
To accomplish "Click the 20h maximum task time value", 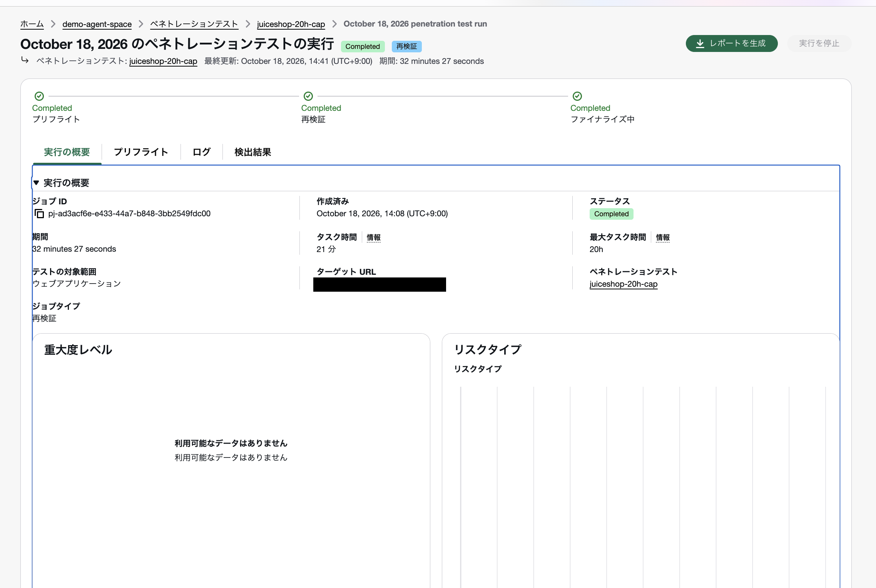I will 596,249.
